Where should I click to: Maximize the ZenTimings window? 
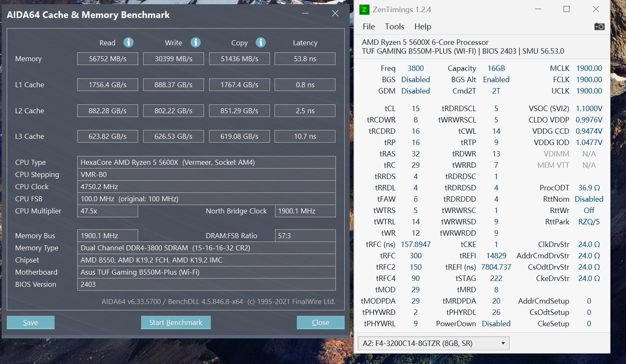566,9
